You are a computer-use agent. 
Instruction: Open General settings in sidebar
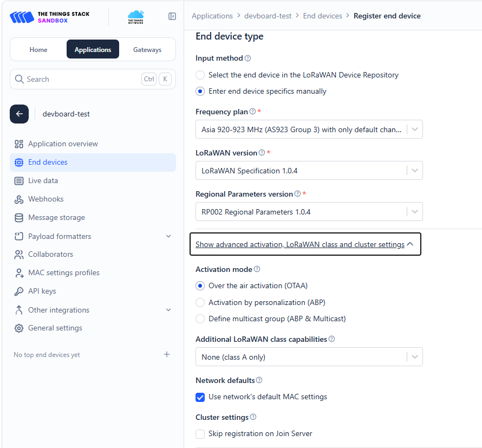pyautogui.click(x=93, y=328)
